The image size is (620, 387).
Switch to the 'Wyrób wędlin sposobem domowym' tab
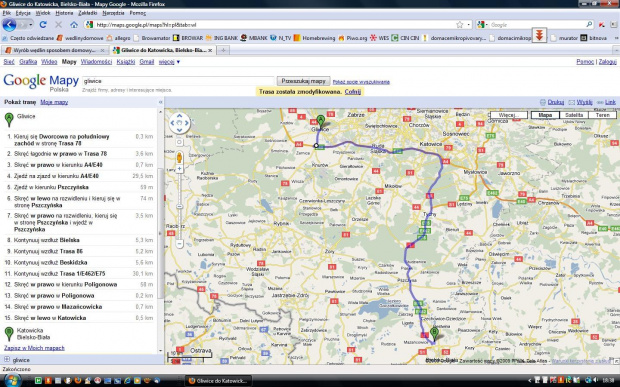[x=54, y=50]
